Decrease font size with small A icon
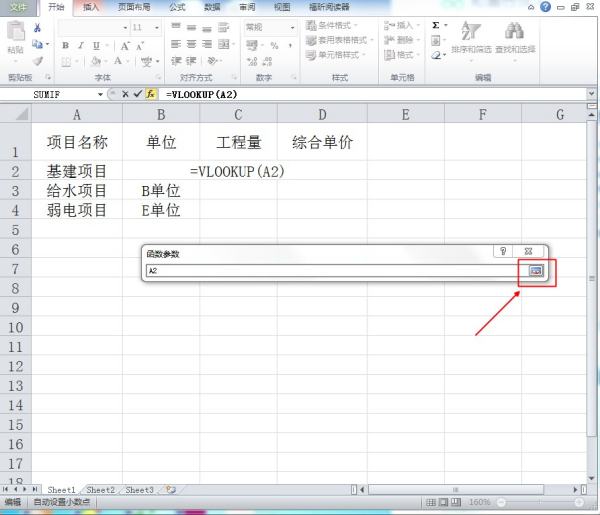Image resolution: width=600 pixels, height=515 pixels. pos(140,46)
